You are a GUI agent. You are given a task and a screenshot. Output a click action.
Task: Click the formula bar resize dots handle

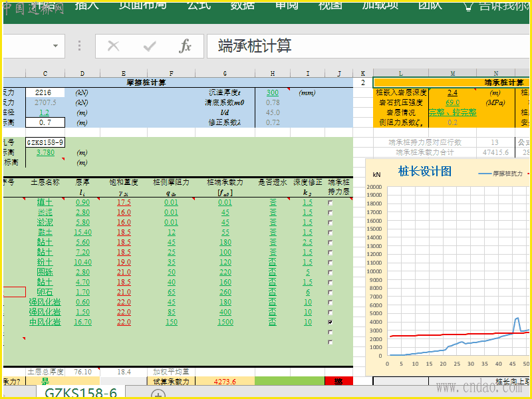click(x=79, y=46)
